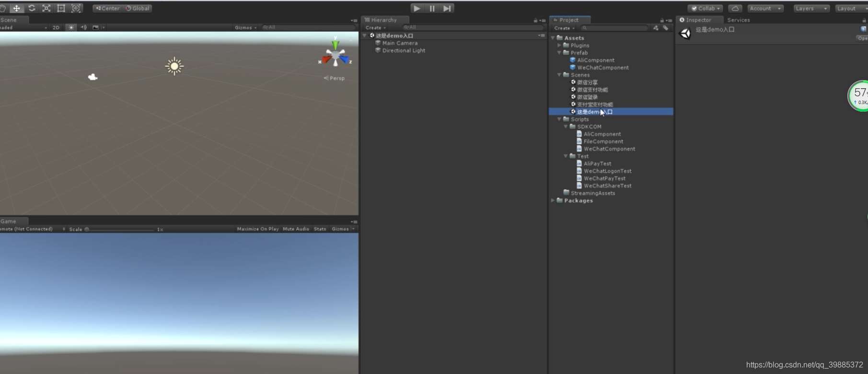Image resolution: width=868 pixels, height=374 pixels.
Task: Toggle 2D view mode in Scene
Action: [56, 27]
